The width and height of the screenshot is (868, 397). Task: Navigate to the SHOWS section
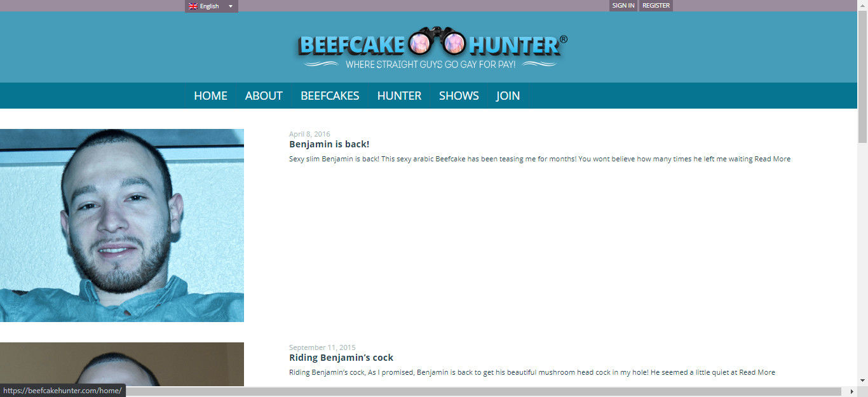point(459,96)
